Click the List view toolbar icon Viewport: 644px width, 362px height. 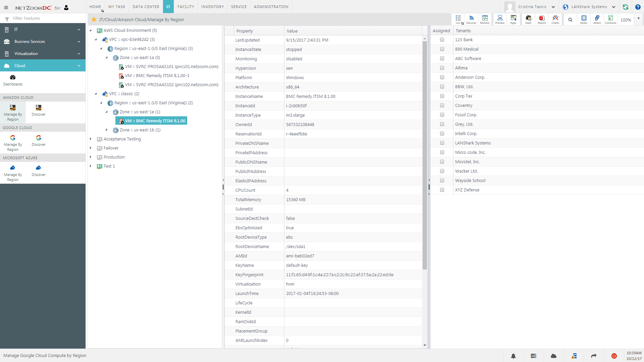pyautogui.click(x=458, y=19)
